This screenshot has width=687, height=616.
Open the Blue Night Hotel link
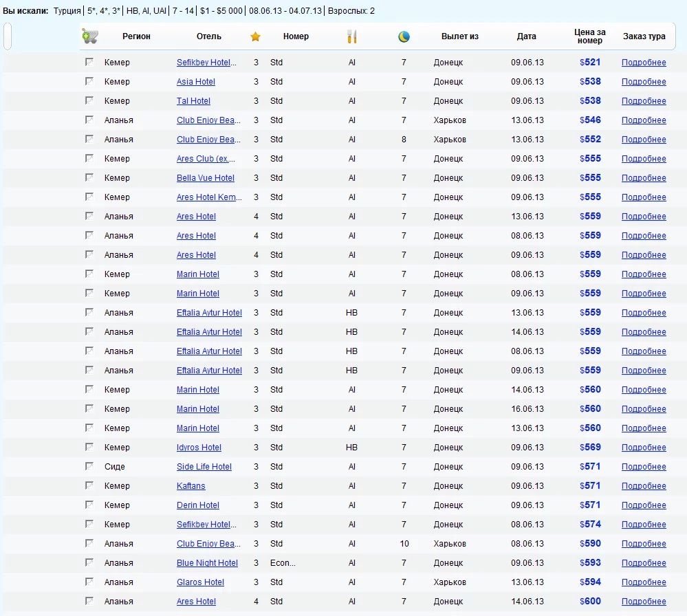point(207,563)
